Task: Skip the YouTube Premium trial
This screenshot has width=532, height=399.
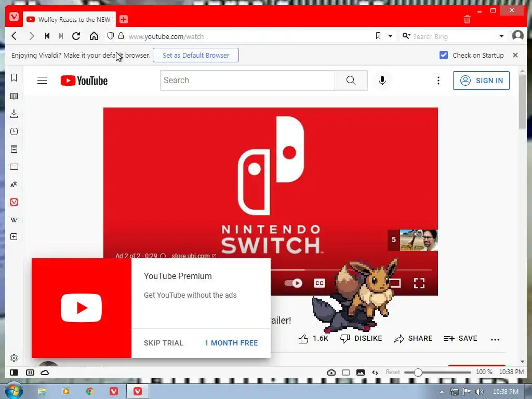Action: click(x=164, y=343)
